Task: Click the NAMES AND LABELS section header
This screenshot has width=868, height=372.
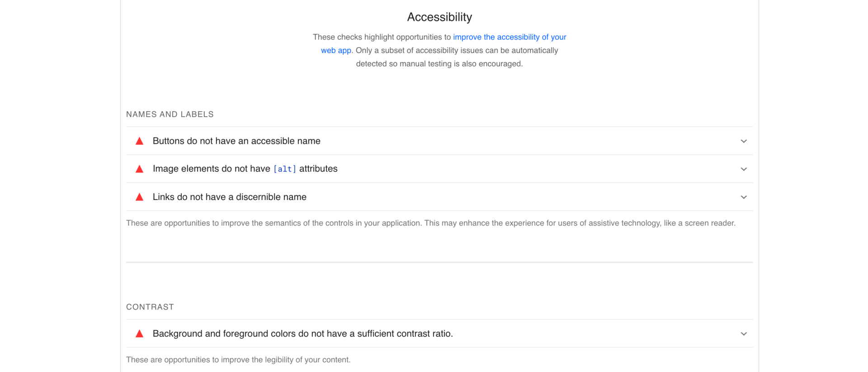Action: coord(170,114)
